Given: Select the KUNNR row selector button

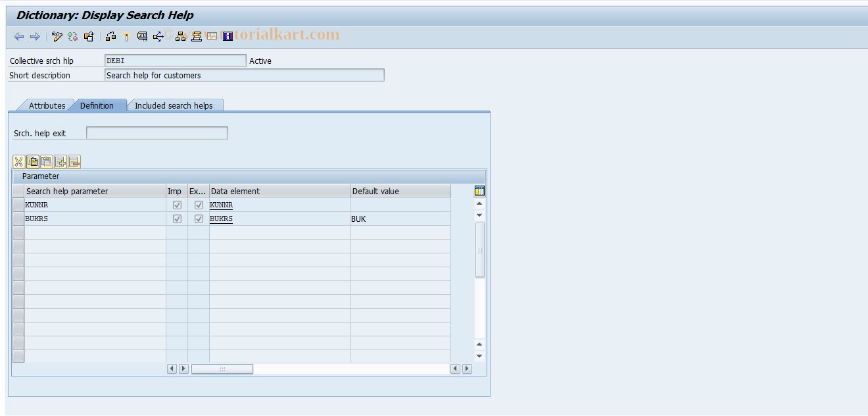Looking at the screenshot, I should 18,205.
